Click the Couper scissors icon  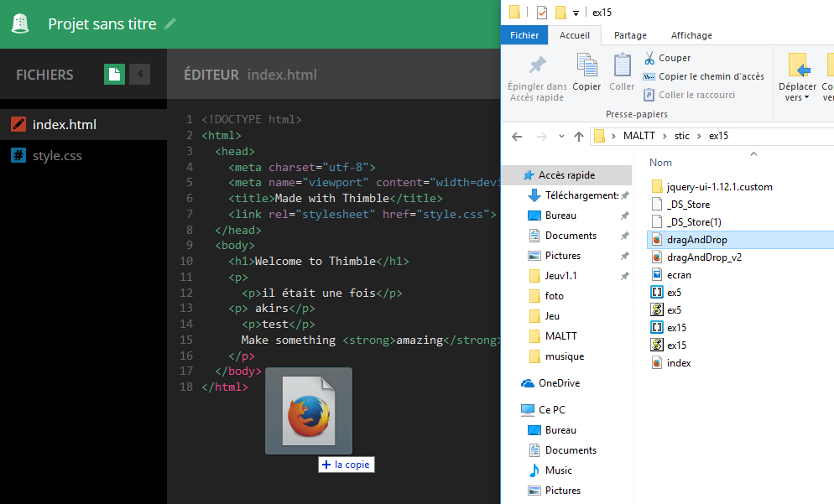click(649, 58)
